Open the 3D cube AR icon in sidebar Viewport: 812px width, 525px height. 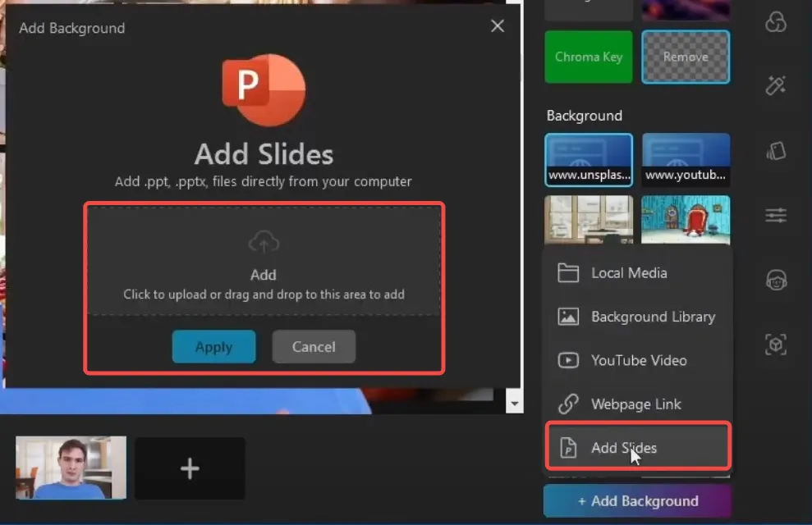coord(776,344)
